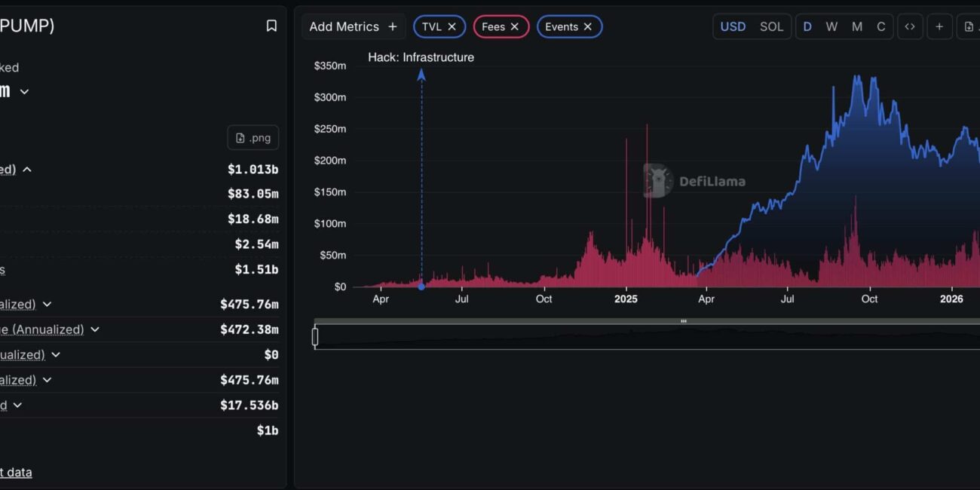Expand the $17.536b row chevron

click(x=17, y=406)
